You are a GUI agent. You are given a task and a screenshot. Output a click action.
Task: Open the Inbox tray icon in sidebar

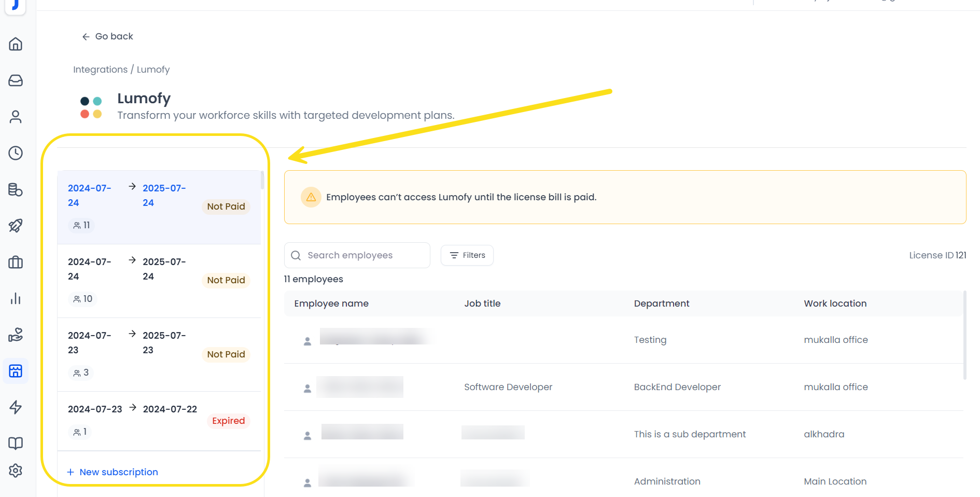coord(16,80)
